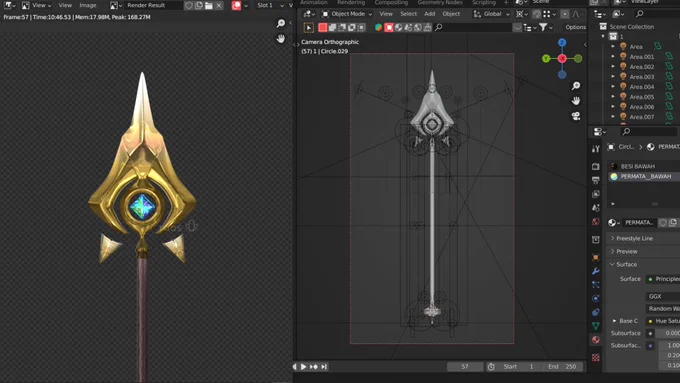Click the Principled surface shader button

click(x=663, y=279)
